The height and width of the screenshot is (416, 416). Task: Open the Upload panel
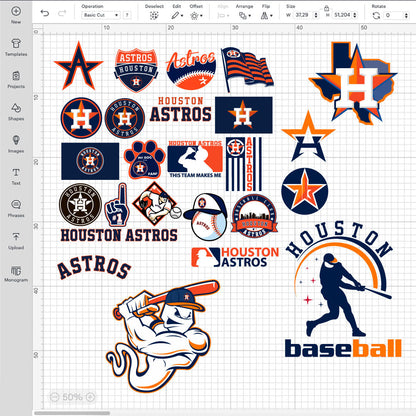pyautogui.click(x=16, y=241)
